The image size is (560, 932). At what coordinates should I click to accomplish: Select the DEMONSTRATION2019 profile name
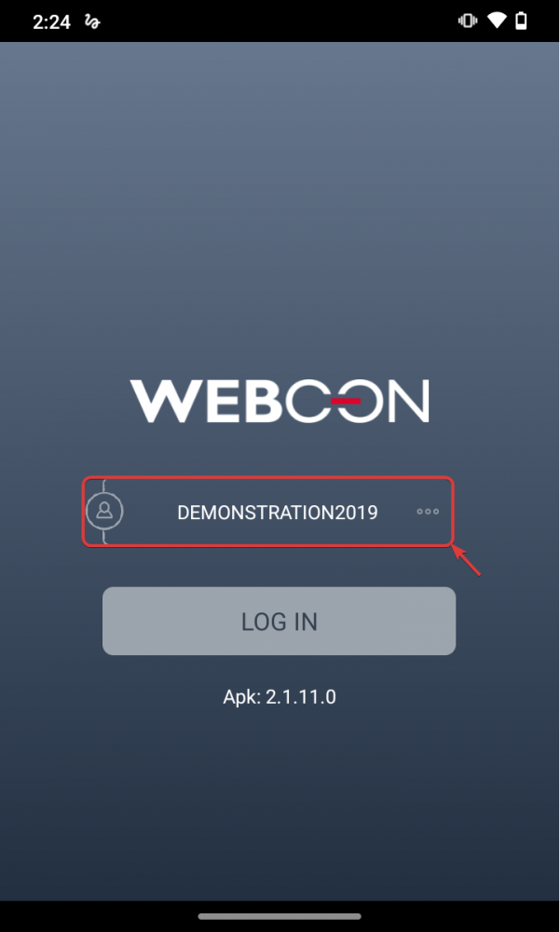(x=277, y=513)
